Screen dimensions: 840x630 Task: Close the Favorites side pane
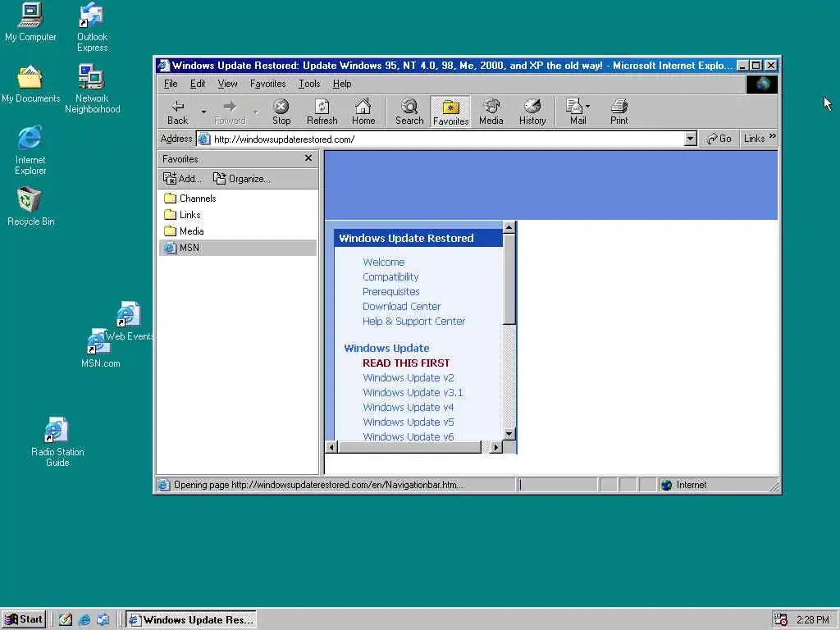tap(308, 158)
